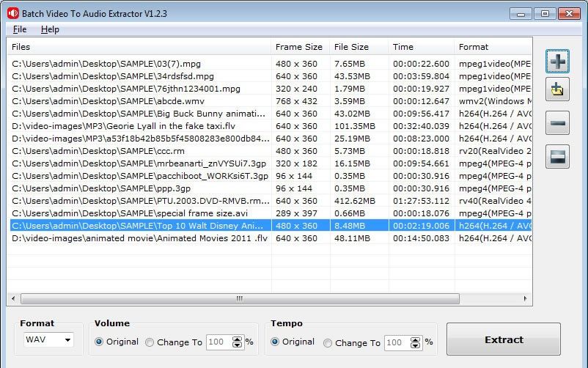Select the 76jthn1234001.mpg file row
Screen dimensions: 588x368
[269, 89]
